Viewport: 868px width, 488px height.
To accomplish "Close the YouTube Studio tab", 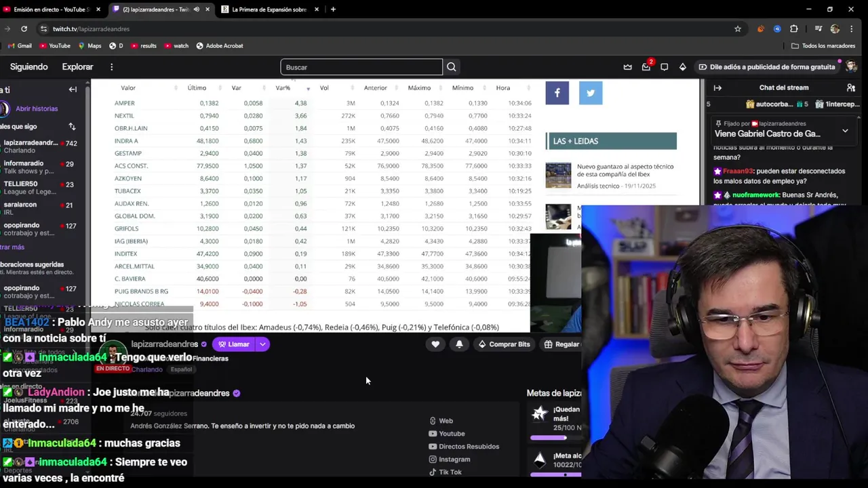I will (x=98, y=9).
